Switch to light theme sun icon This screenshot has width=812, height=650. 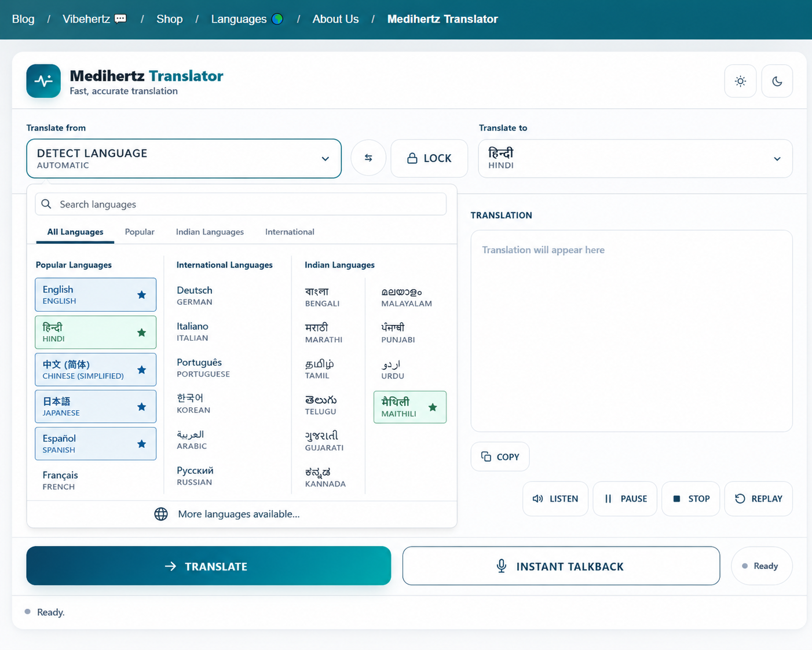pos(740,81)
